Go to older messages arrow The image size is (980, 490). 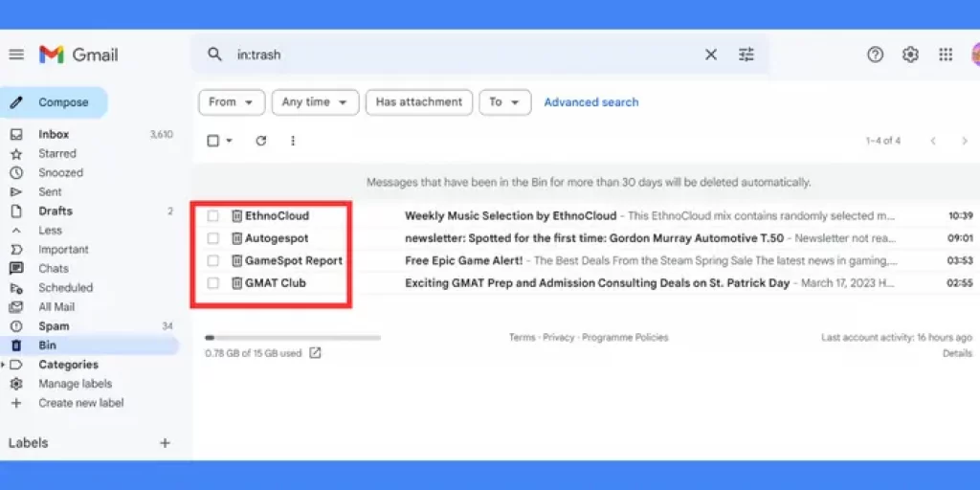(965, 141)
